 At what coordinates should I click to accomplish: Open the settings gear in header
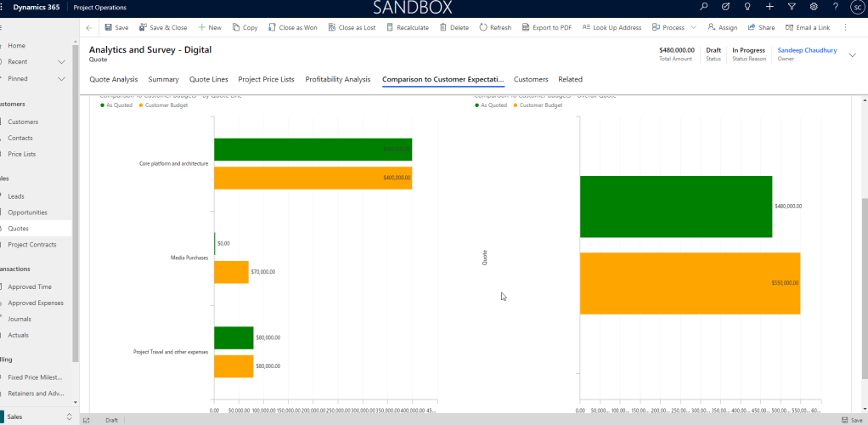click(x=814, y=7)
